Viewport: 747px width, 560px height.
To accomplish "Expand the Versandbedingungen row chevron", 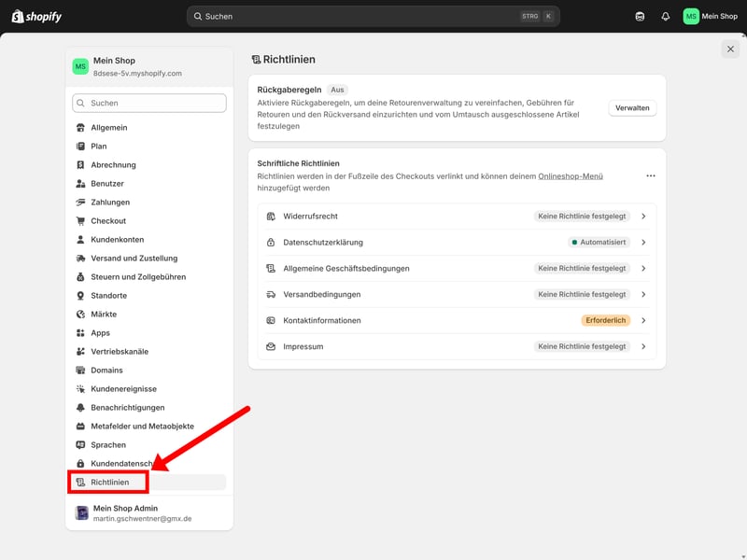I will pyautogui.click(x=643, y=294).
